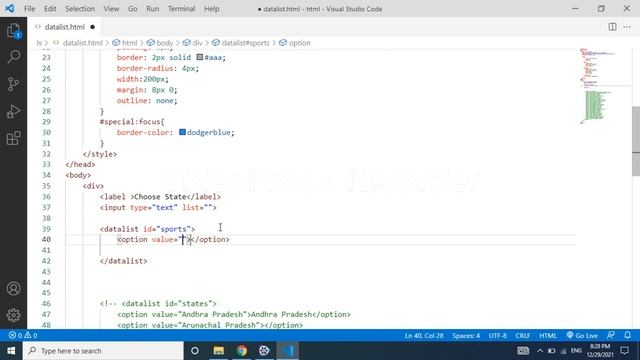640x360 pixels.
Task: Click the unsaved dot on datalist.html tab
Action: (93, 27)
